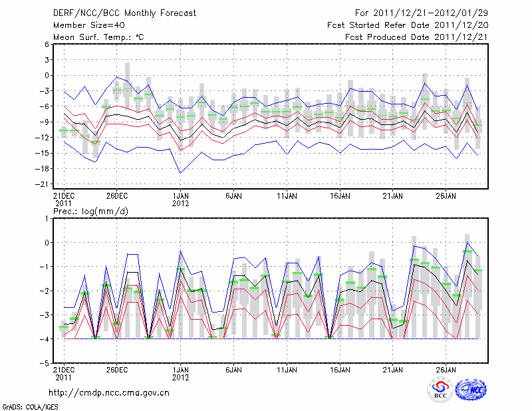The width and height of the screenshot is (532, 411).
Task: Click the BCC logo icon
Action: 440,390
